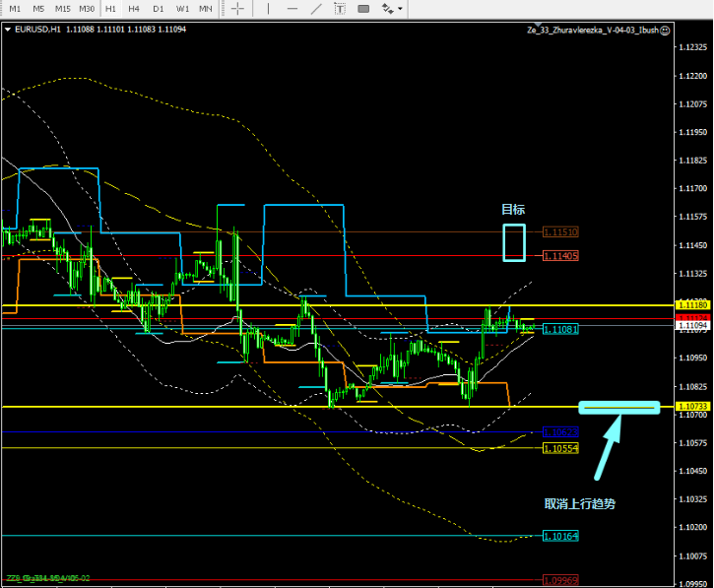The width and height of the screenshot is (714, 588).
Task: Pick the trendline drawing tool
Action: pyautogui.click(x=315, y=9)
